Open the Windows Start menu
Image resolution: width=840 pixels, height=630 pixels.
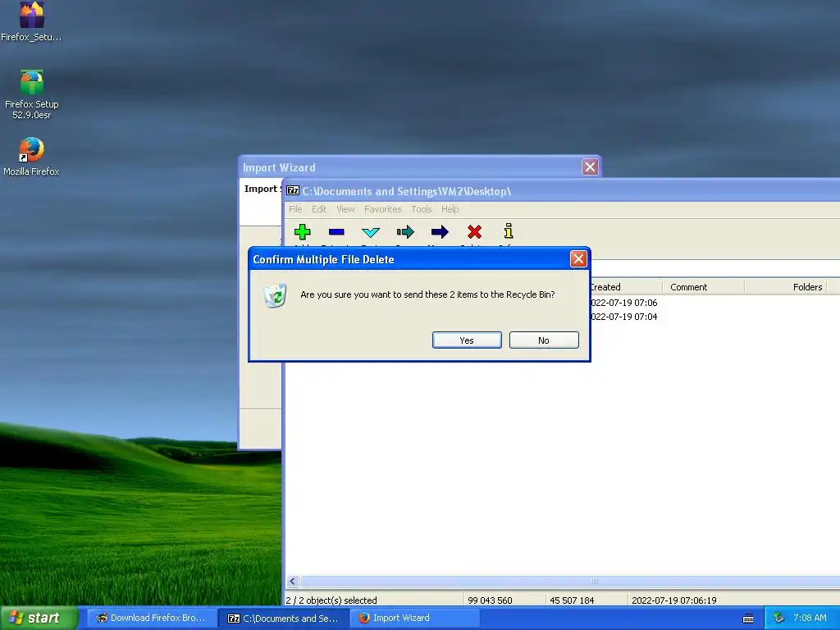39,618
